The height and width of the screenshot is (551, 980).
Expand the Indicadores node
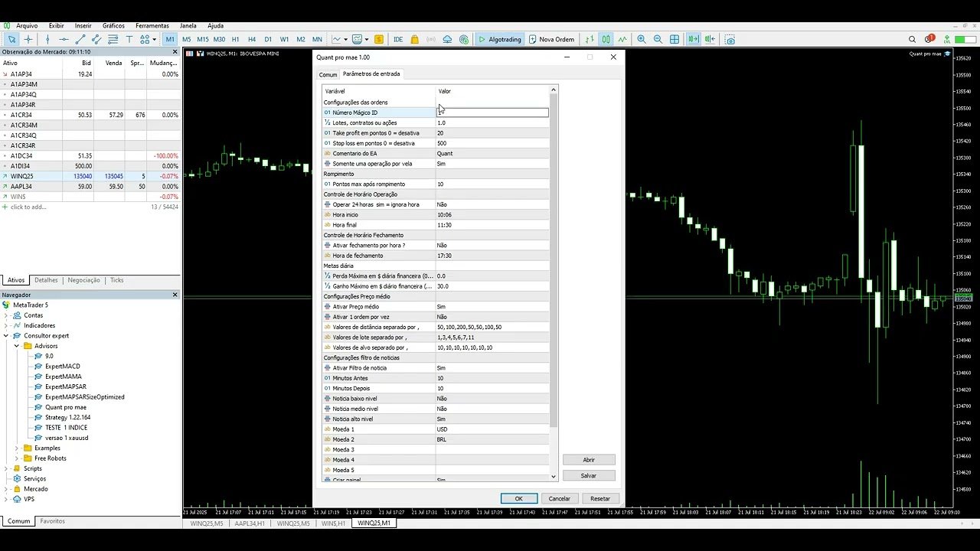pyautogui.click(x=7, y=325)
